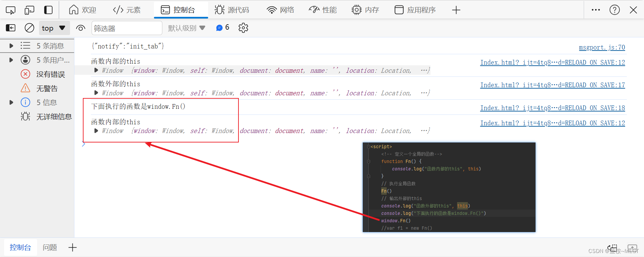
Task: Click the 下面执行的函数是window.Fn() message
Action: [138, 106]
